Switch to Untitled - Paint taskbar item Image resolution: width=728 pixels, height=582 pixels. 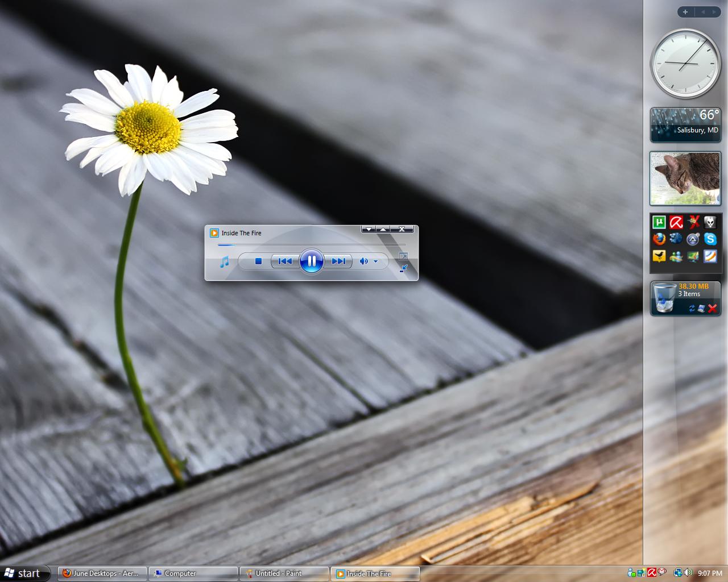[x=284, y=573]
